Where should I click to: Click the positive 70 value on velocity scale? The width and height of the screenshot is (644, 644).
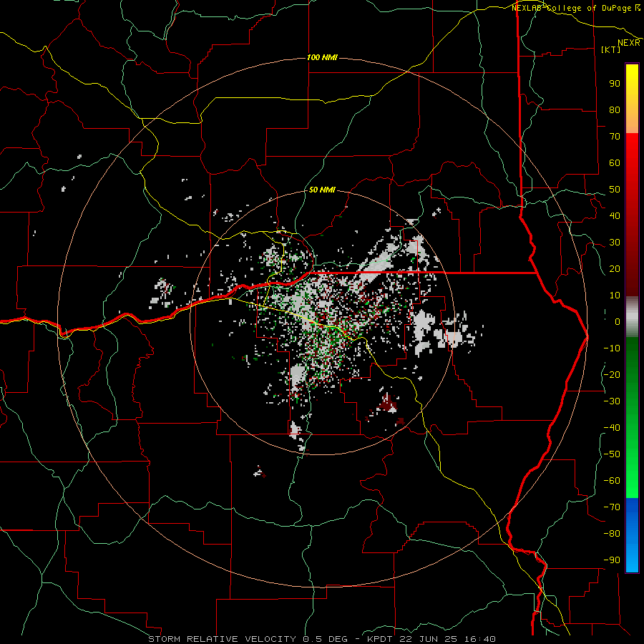pos(615,137)
